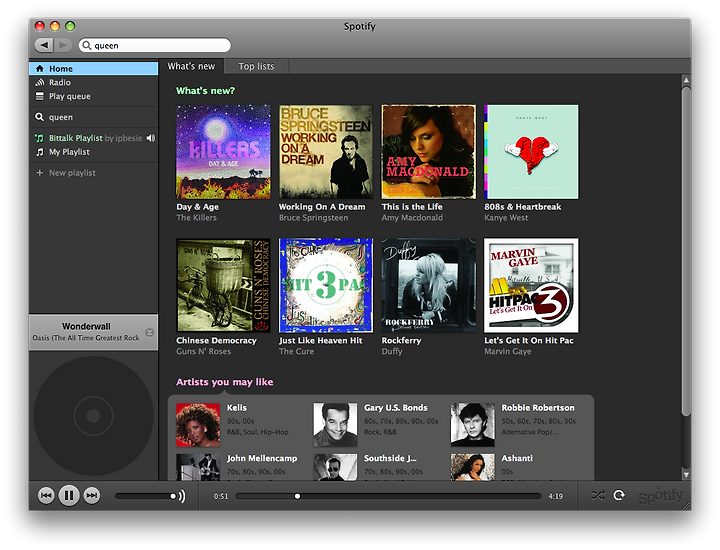Click the Day & Age album title

pyautogui.click(x=197, y=207)
